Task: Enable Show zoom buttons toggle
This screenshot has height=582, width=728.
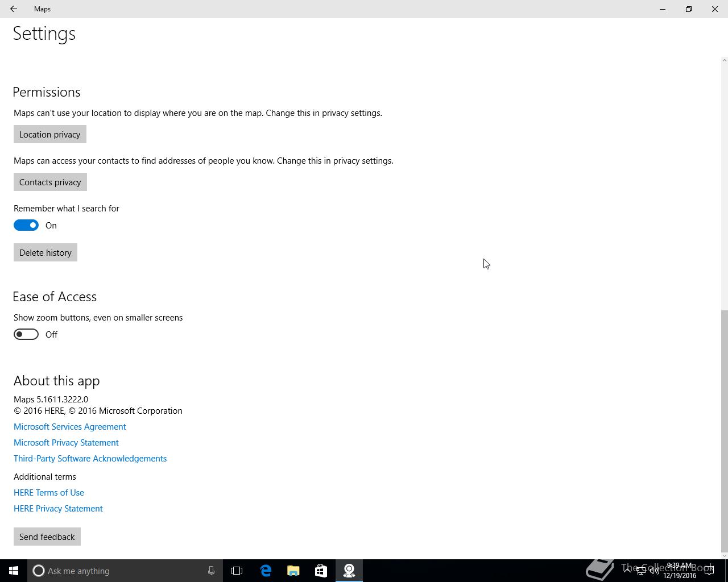Action: coord(26,334)
